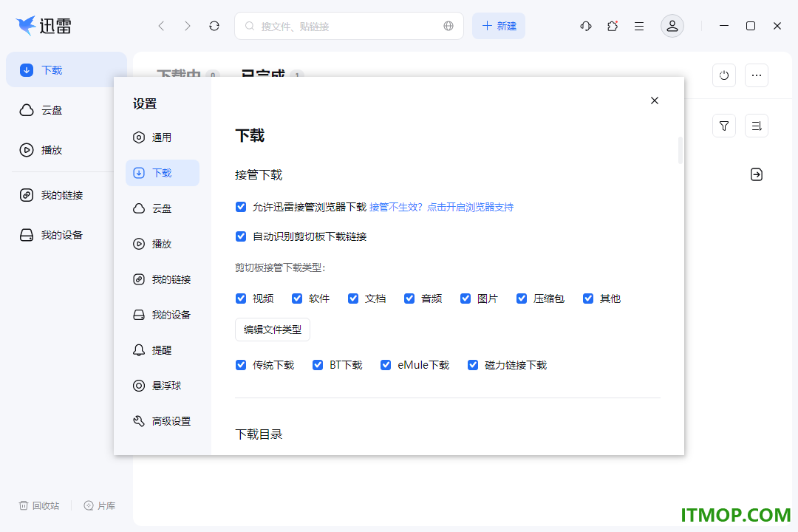The height and width of the screenshot is (532, 798).
Task: Click the export arrow box icon
Action: click(x=757, y=174)
